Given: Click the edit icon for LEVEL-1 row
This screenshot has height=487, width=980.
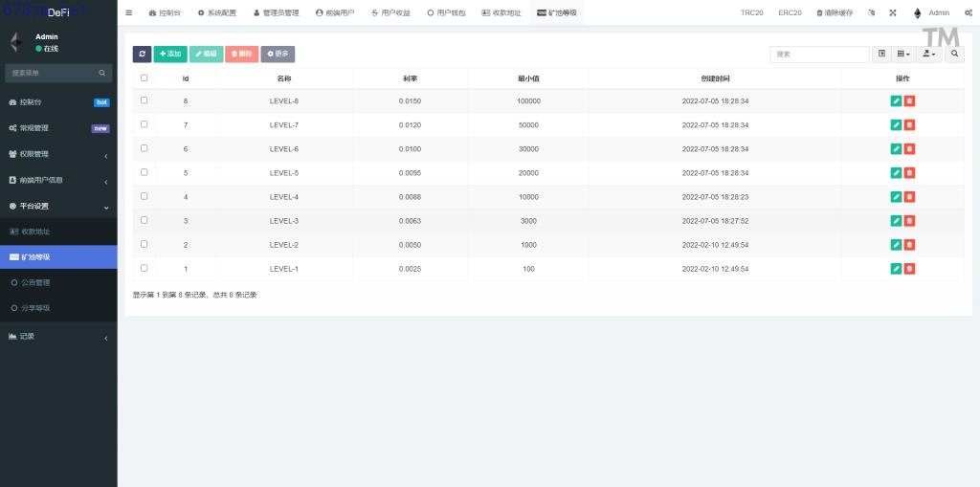Looking at the screenshot, I should click(896, 268).
